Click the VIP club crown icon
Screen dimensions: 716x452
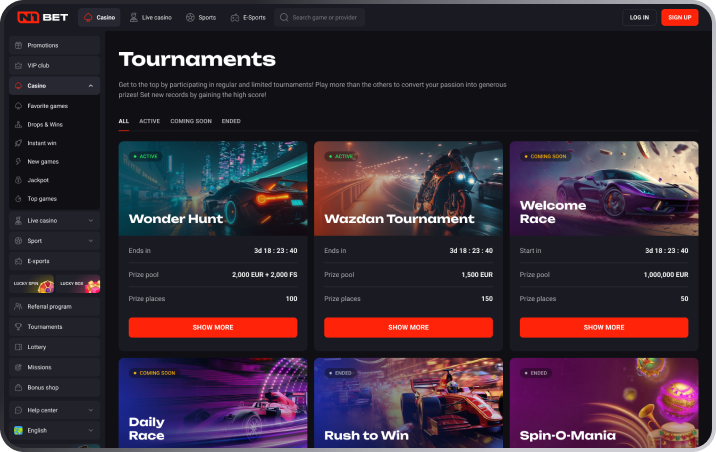pos(18,65)
